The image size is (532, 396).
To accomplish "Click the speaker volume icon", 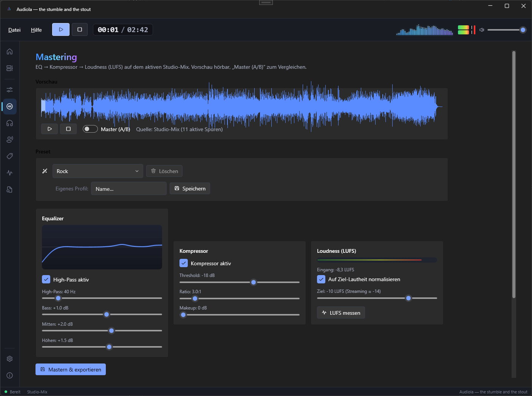I will [482, 30].
